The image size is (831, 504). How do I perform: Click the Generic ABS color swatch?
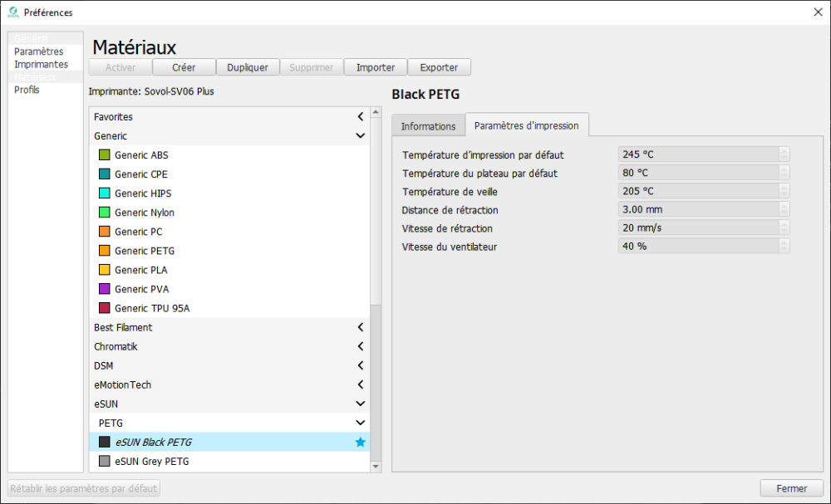(105, 155)
